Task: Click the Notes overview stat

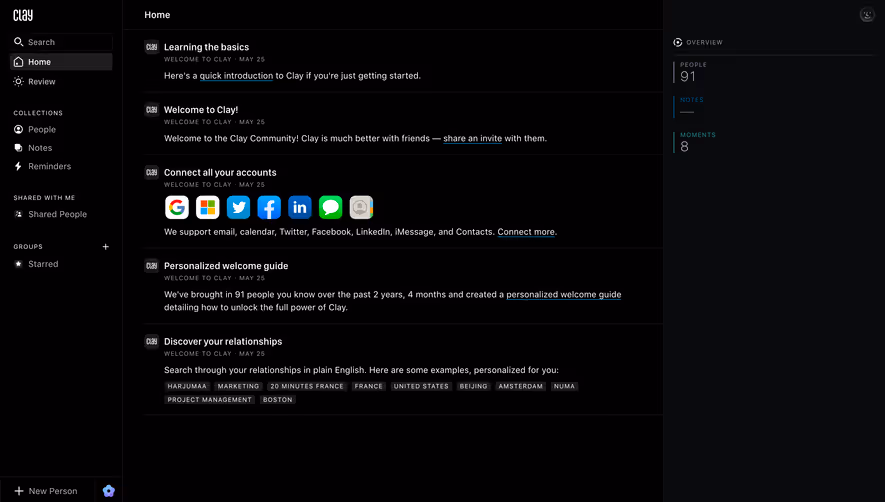Action: [690, 107]
